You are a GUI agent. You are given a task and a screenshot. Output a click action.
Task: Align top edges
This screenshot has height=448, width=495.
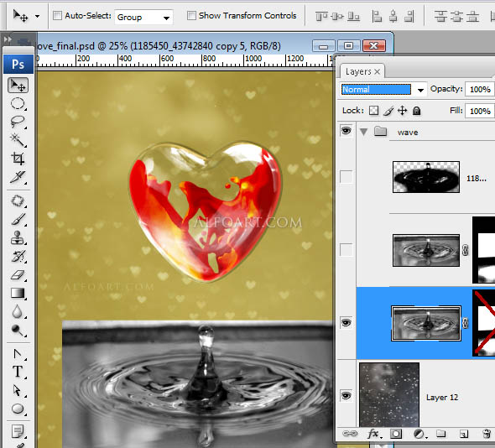[x=321, y=16]
